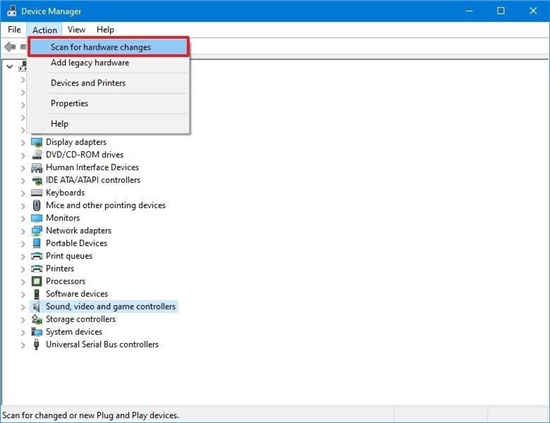Viewport: 550px width, 423px height.
Task: Open the View menu
Action: pos(76,30)
